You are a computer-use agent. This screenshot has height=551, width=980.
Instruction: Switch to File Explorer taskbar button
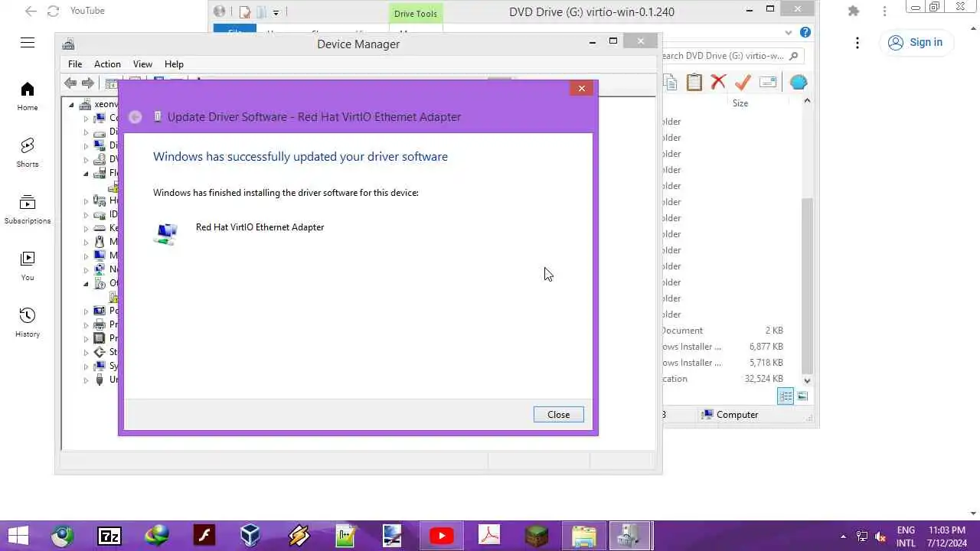click(x=584, y=536)
